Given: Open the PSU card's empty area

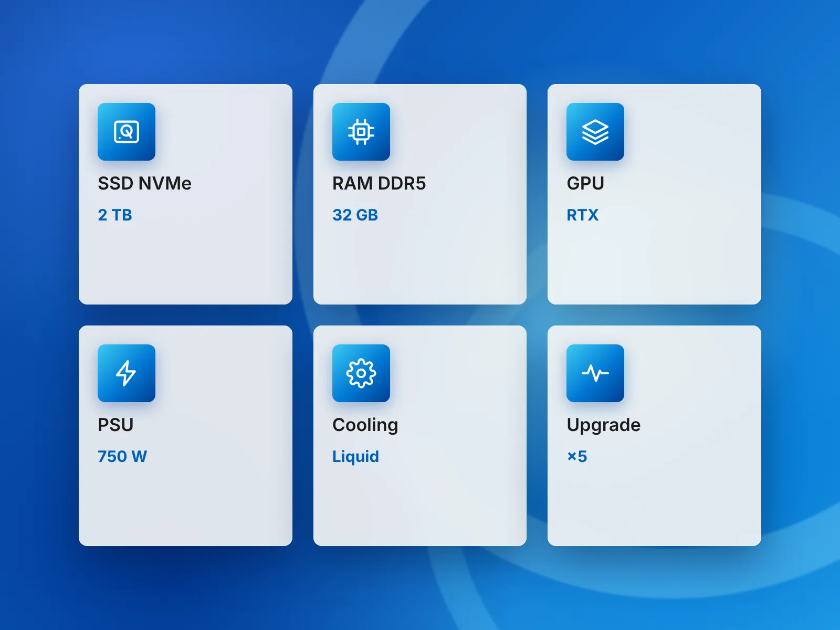Looking at the screenshot, I should [185, 504].
